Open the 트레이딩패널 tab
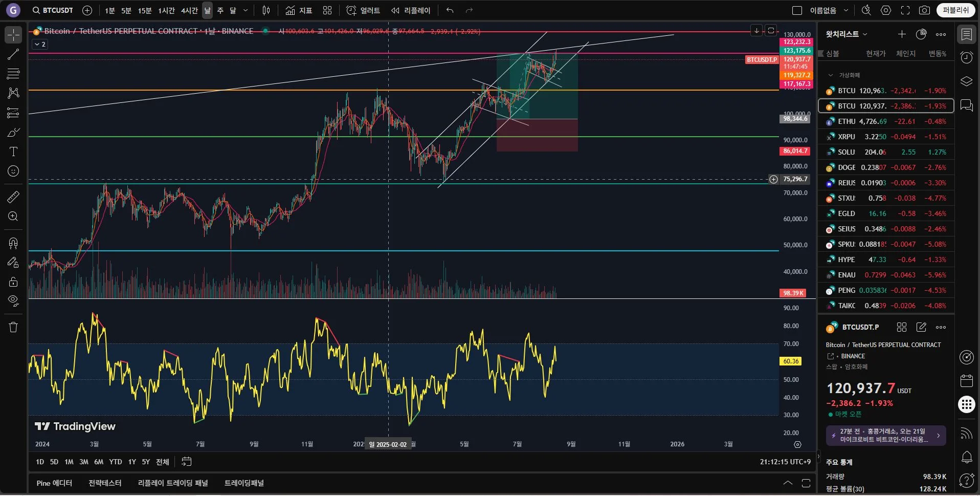 tap(244, 483)
